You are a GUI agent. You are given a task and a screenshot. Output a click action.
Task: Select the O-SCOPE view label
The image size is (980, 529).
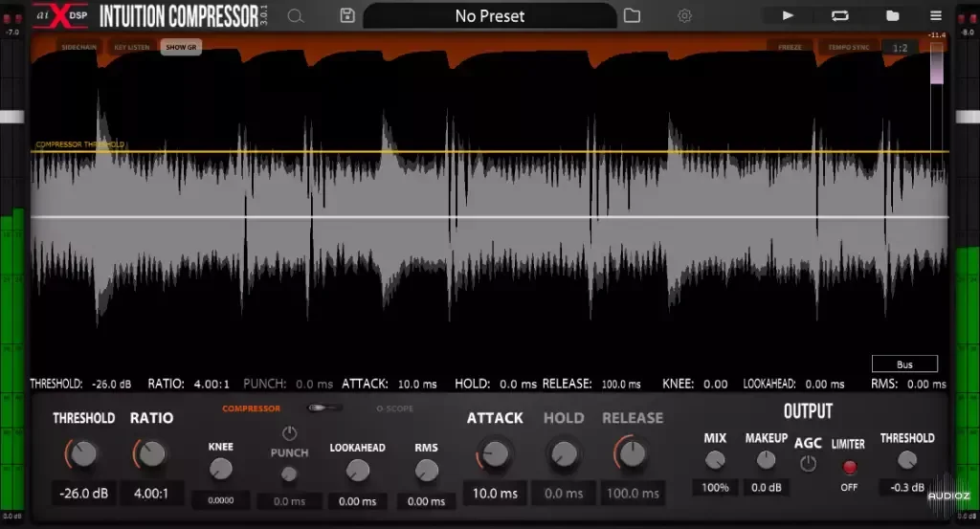click(x=394, y=408)
